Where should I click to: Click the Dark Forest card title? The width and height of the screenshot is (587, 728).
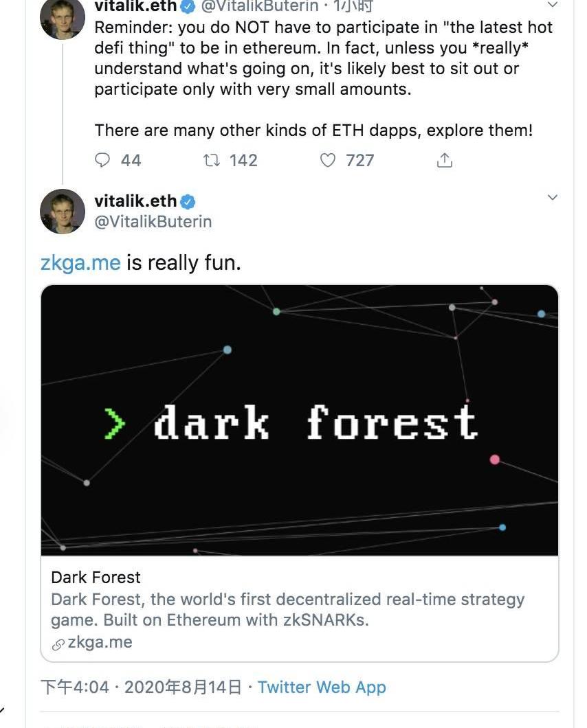[x=96, y=577]
